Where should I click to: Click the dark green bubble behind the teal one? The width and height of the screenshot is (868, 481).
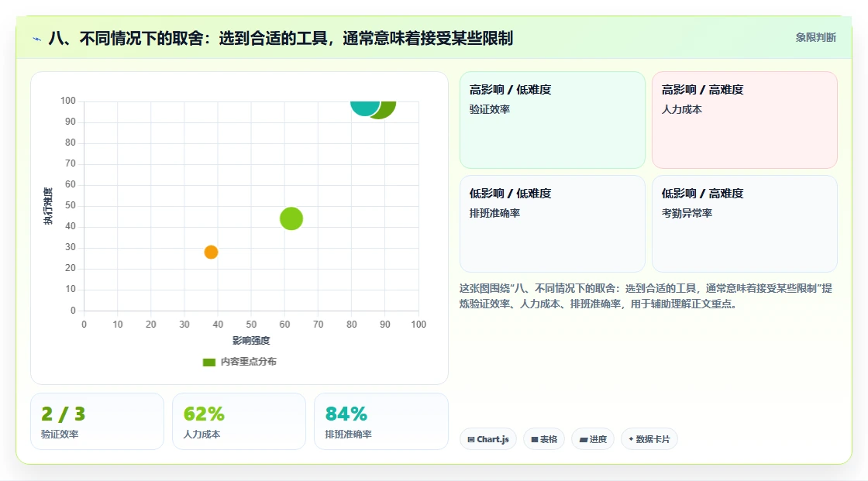(x=388, y=109)
